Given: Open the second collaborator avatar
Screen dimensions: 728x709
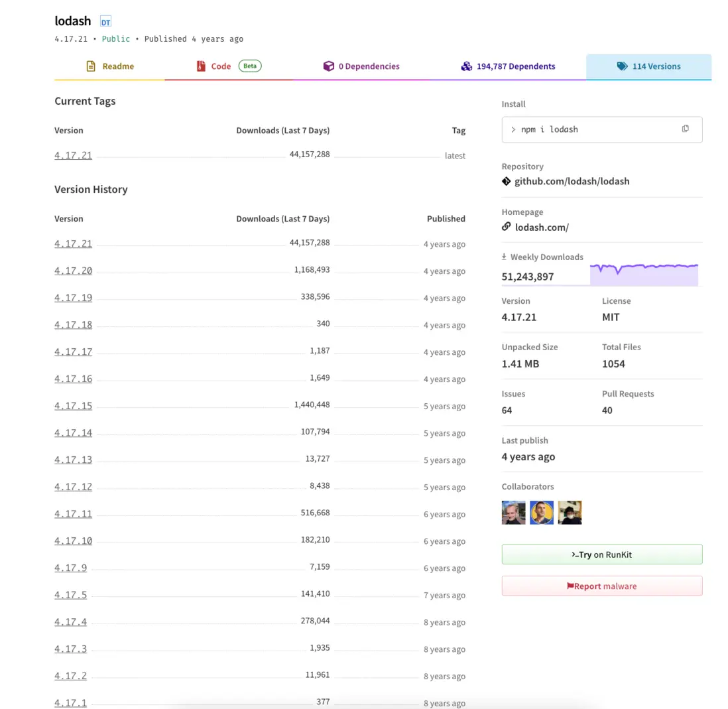Looking at the screenshot, I should tap(542, 513).
